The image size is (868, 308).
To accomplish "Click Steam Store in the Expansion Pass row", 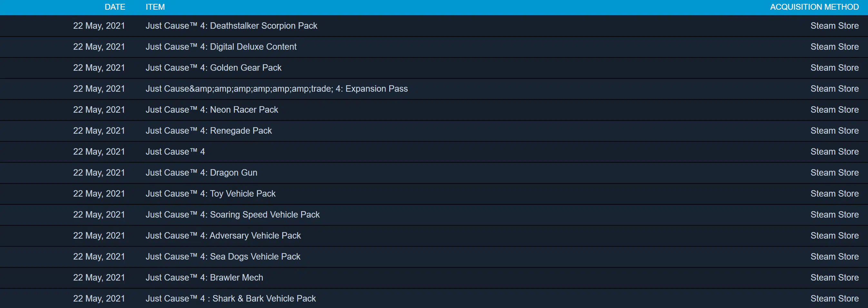I will pyautogui.click(x=834, y=89).
